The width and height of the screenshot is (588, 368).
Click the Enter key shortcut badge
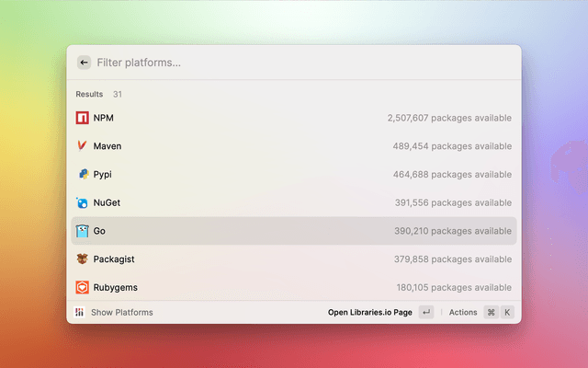point(426,312)
